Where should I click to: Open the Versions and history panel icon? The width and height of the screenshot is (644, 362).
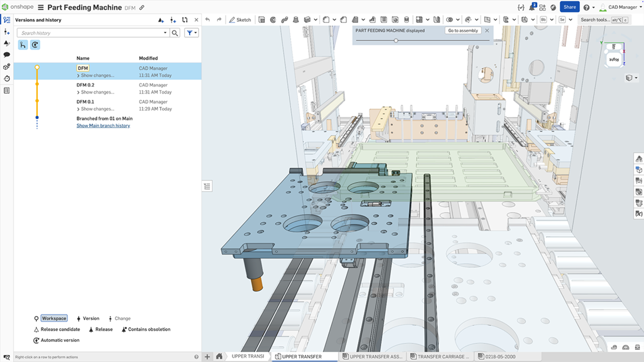pos(6,19)
